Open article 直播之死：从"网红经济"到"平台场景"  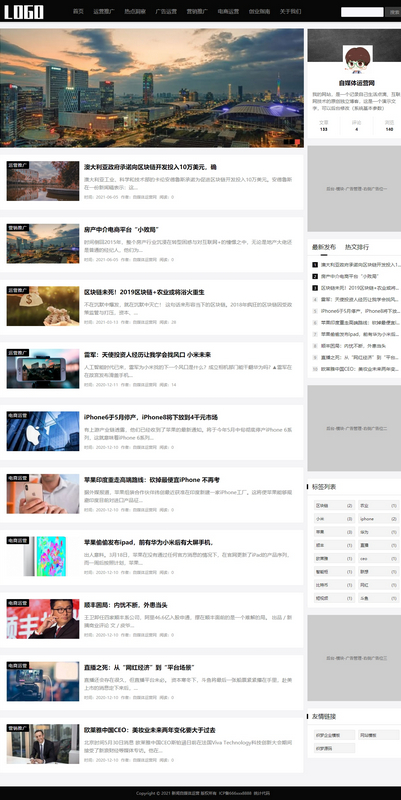[x=140, y=668]
